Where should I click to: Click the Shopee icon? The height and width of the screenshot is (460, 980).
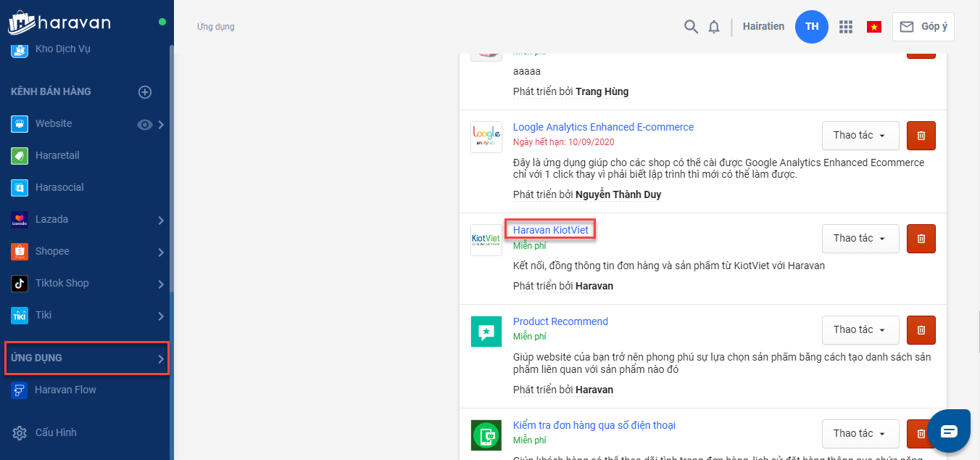(20, 252)
